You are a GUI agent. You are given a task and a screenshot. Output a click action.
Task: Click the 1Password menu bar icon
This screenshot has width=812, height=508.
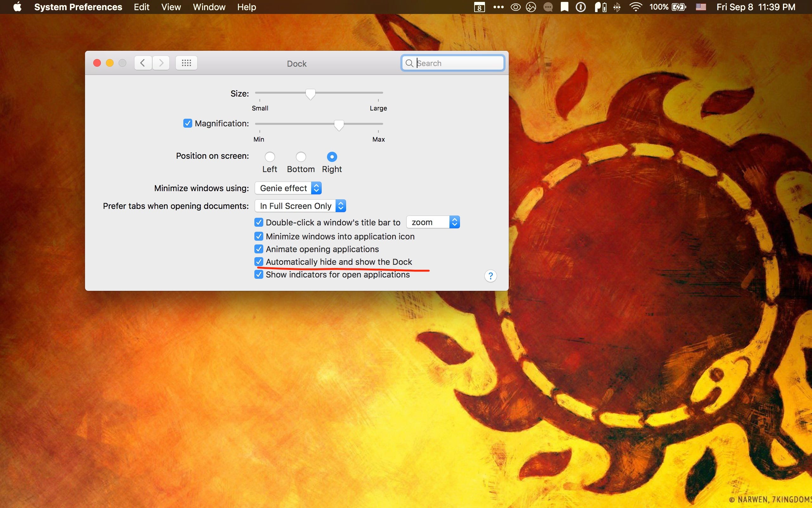[580, 7]
